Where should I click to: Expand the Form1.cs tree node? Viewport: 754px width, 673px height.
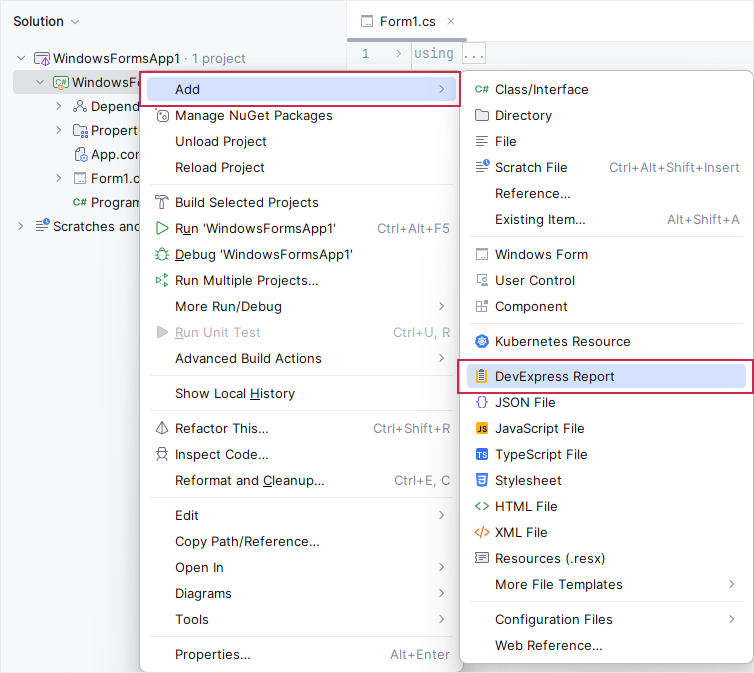click(x=59, y=178)
